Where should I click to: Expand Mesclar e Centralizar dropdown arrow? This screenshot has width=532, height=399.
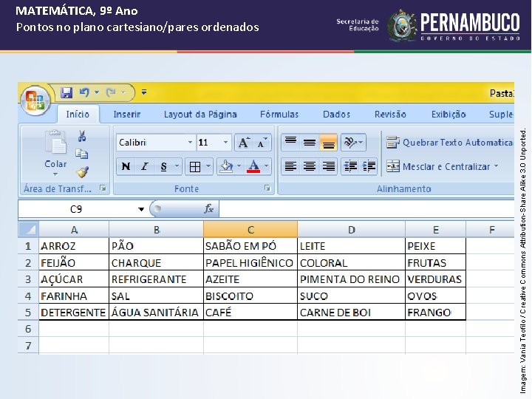(x=497, y=166)
